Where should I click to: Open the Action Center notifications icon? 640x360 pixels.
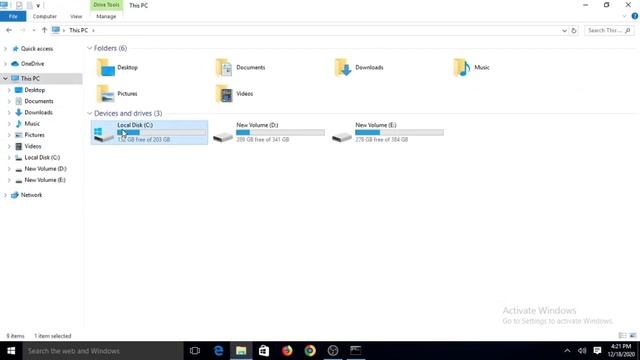point(597,351)
